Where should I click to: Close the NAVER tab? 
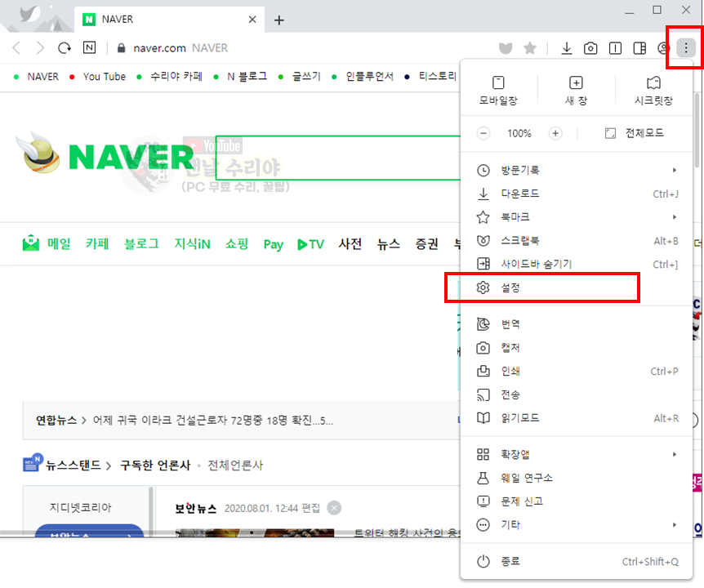[252, 20]
